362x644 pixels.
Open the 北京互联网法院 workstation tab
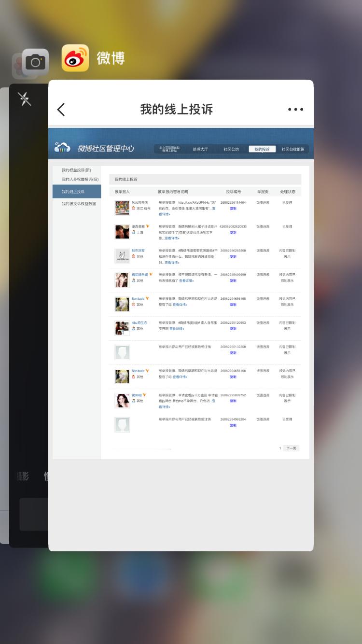point(169,149)
